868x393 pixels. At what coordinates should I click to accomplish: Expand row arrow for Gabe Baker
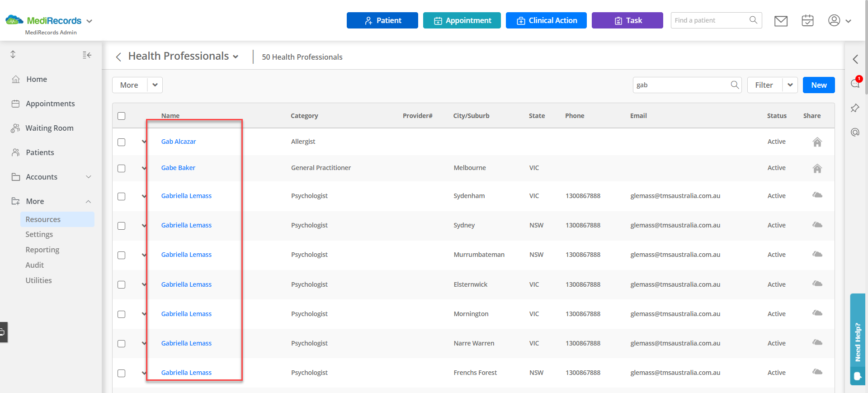click(x=144, y=168)
